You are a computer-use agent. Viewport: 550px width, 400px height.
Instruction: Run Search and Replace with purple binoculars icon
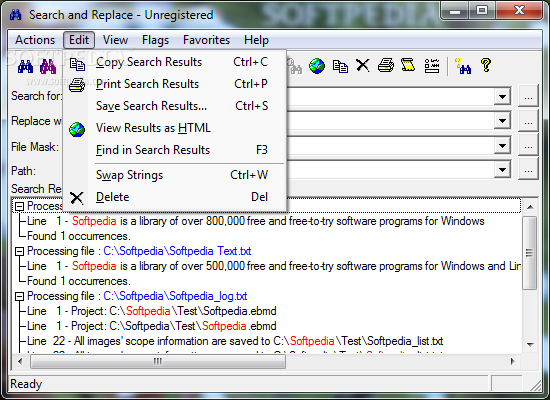click(x=48, y=66)
